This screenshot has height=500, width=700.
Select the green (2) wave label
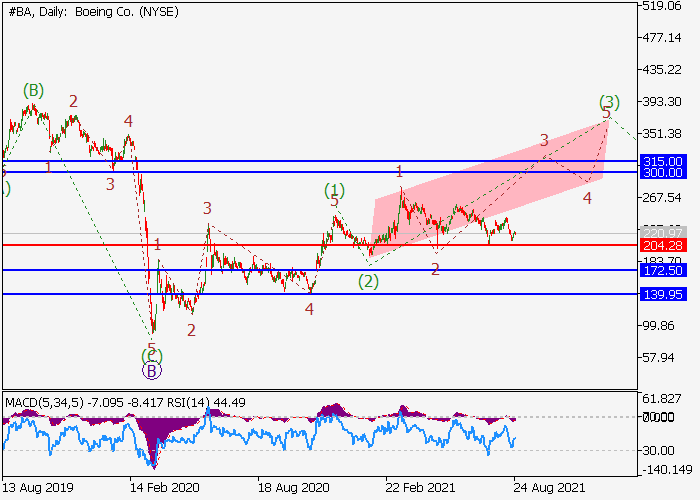pos(368,282)
